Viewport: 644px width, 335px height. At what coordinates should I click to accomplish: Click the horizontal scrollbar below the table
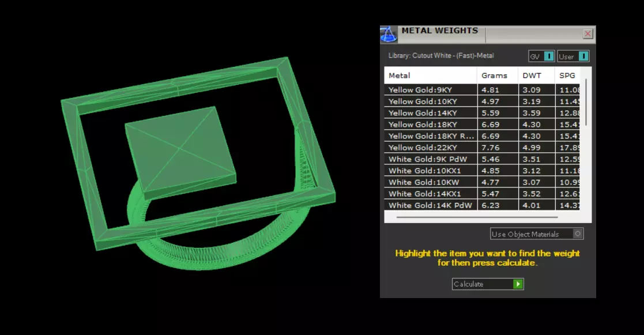pos(477,217)
